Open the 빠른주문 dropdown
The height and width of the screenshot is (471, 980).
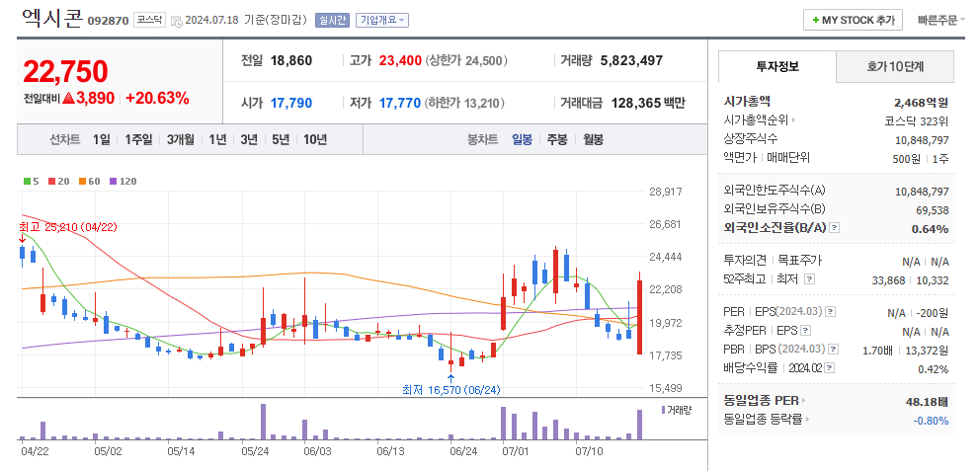tap(940, 20)
